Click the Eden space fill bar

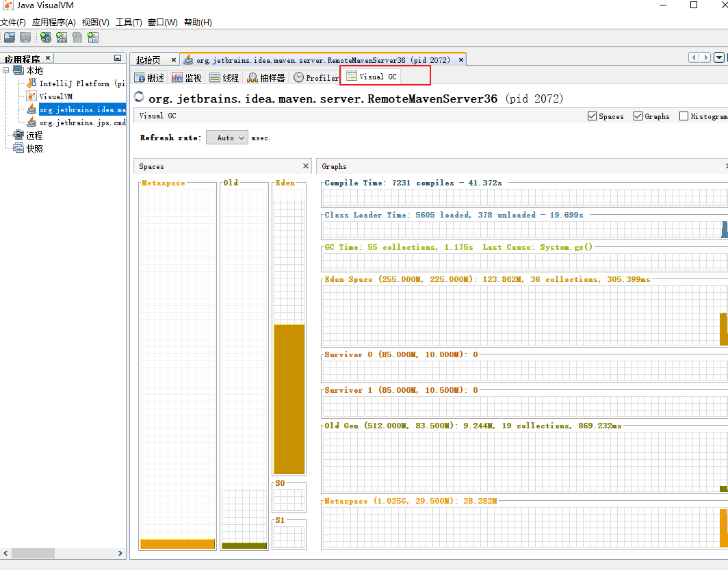click(289, 399)
